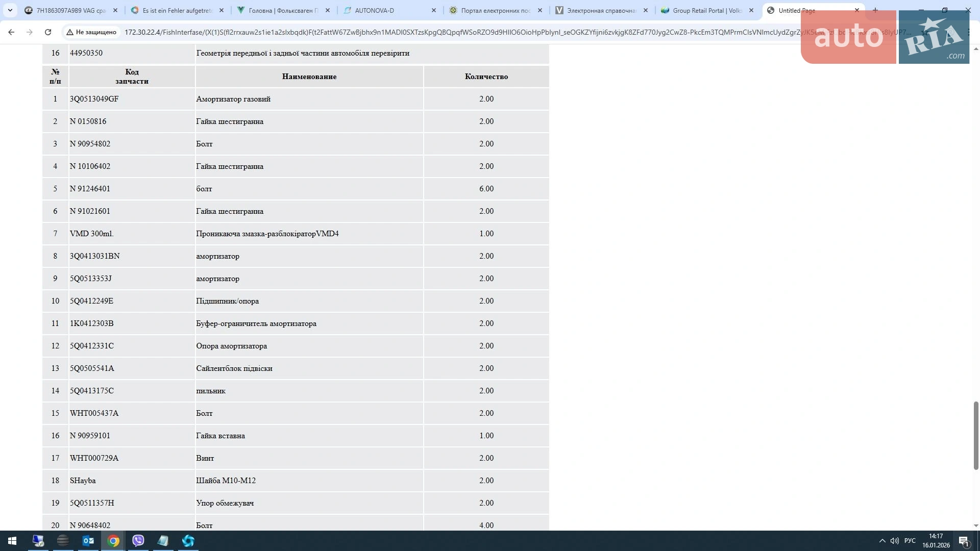Viewport: 980px width, 551px height.
Task: Click the browser back arrow
Action: pyautogui.click(x=11, y=32)
